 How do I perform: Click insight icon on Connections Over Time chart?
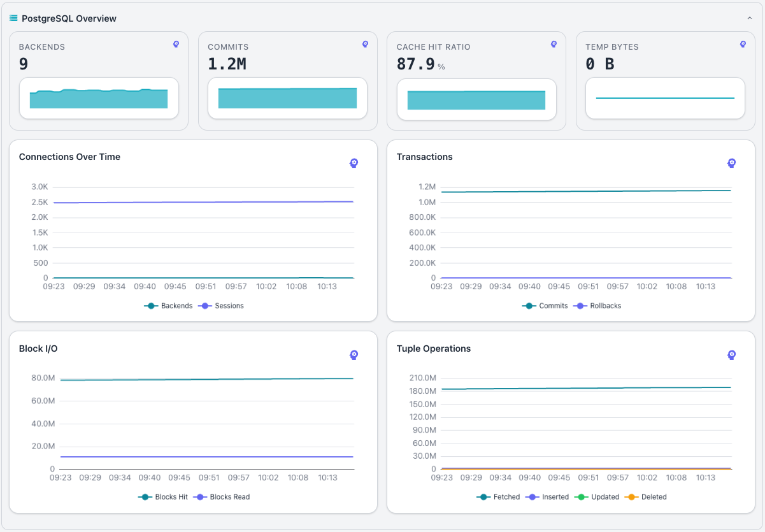click(354, 163)
